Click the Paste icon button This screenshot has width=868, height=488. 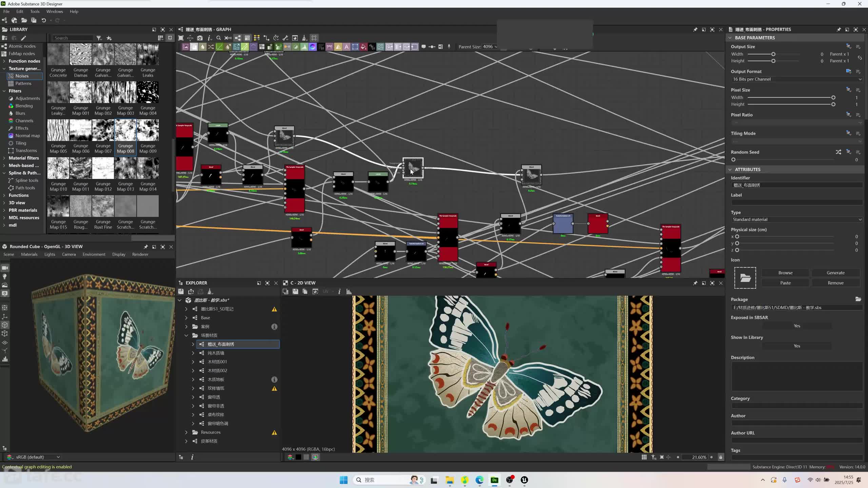coord(785,283)
